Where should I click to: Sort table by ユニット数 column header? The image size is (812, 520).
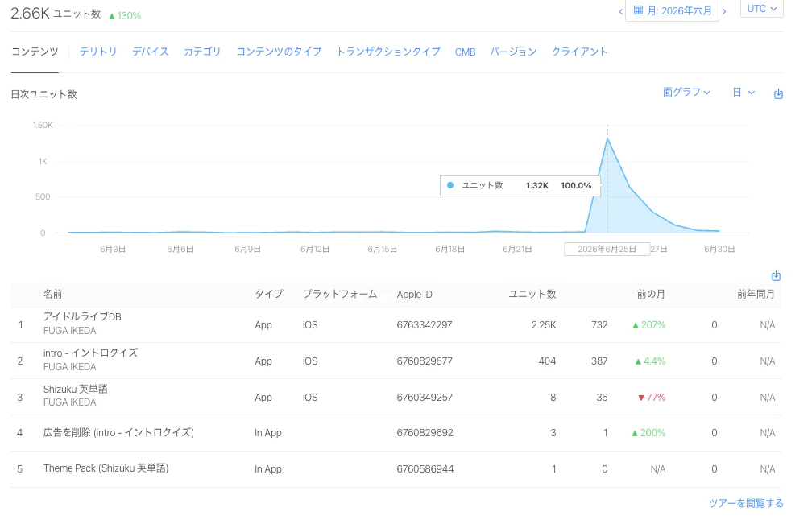(x=532, y=295)
